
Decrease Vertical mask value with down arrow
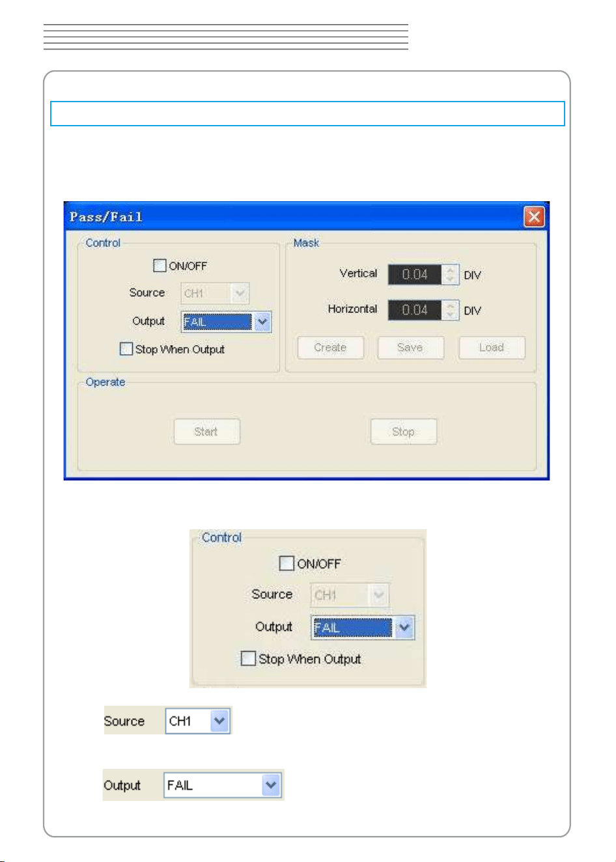(x=451, y=279)
